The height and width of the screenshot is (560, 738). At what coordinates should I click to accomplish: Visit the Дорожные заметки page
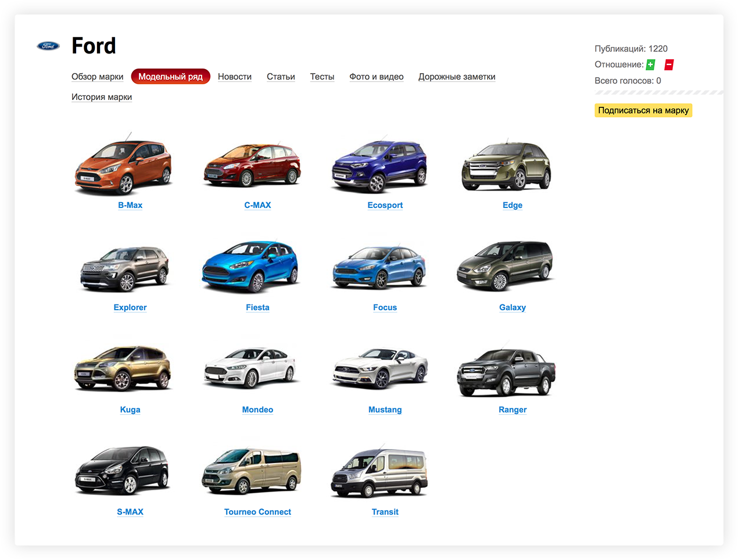[457, 77]
